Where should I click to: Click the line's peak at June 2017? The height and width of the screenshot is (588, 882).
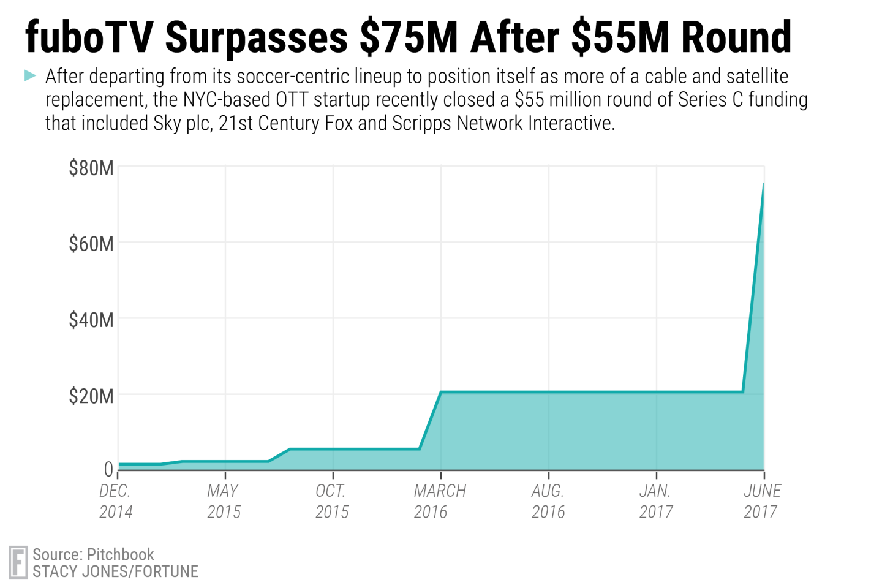click(x=763, y=184)
